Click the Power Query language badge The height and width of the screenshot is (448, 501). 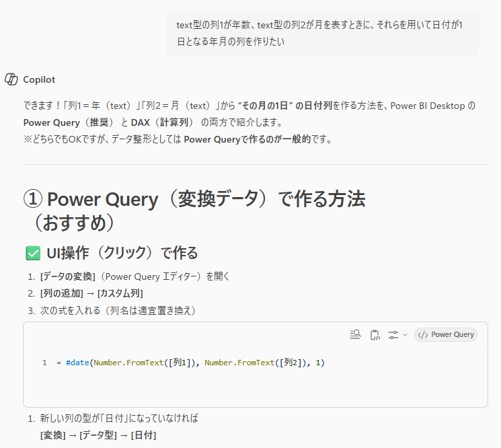pyautogui.click(x=446, y=334)
